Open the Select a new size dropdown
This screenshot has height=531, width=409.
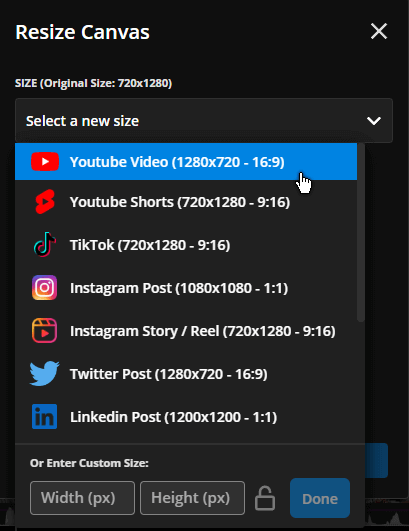[204, 121]
